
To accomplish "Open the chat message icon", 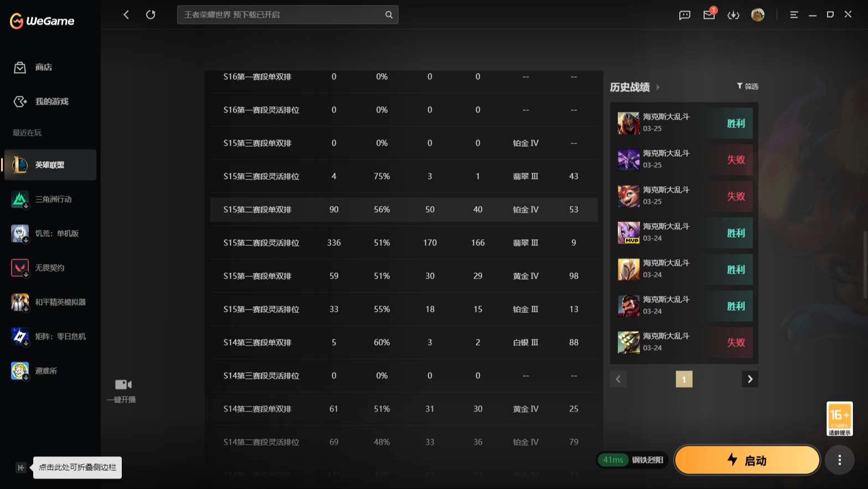I will click(x=685, y=15).
